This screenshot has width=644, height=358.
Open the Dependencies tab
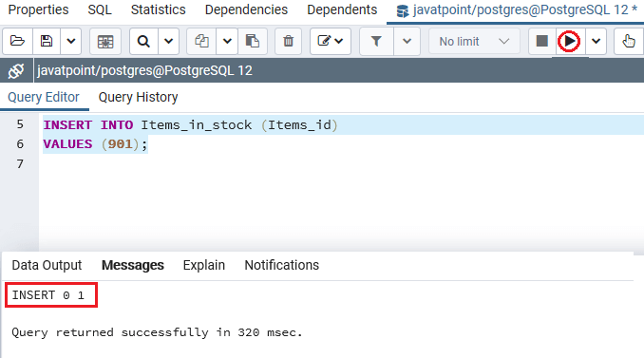tap(246, 9)
